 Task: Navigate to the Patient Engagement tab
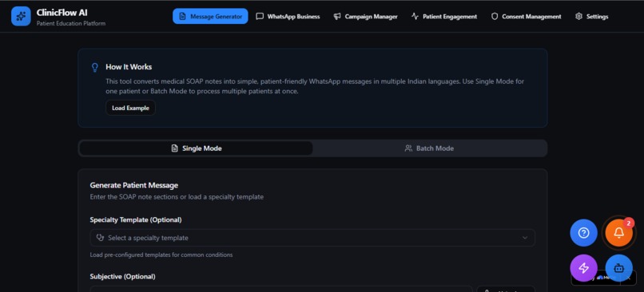(444, 17)
